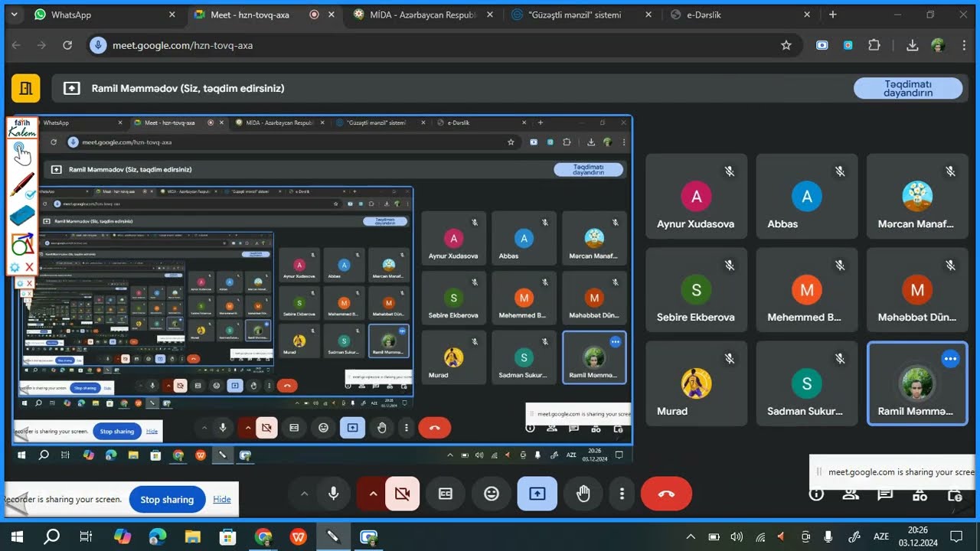
Task: Open the large gear settings of Fatih Kalem
Action: coord(15,267)
